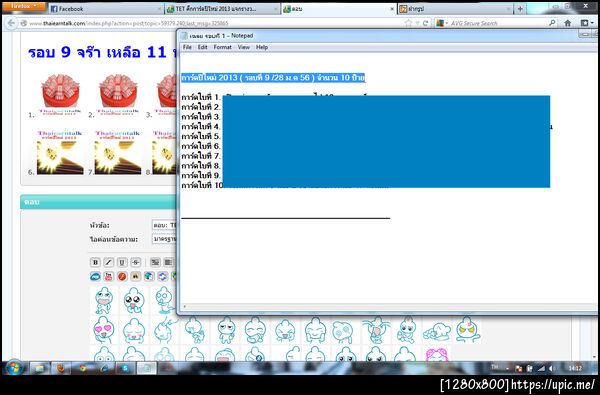The height and width of the screenshot is (395, 600).
Task: Toggle underline formatting in the forum editor
Action: pos(122,262)
